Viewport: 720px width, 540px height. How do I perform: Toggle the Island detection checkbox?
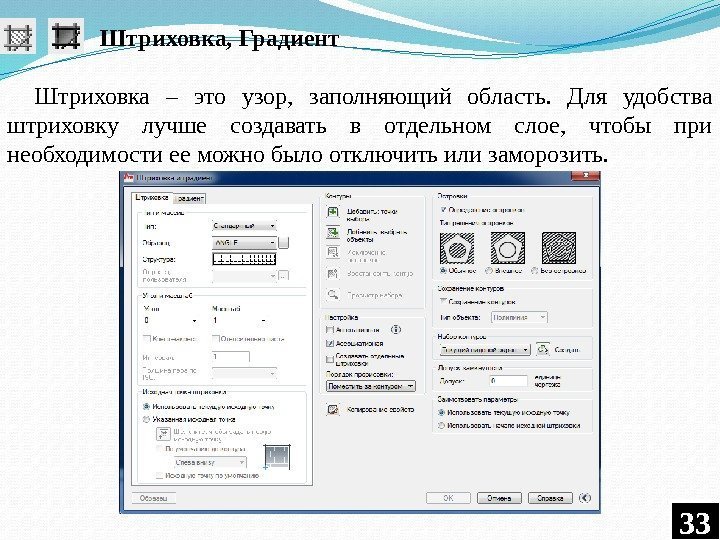tap(443, 210)
